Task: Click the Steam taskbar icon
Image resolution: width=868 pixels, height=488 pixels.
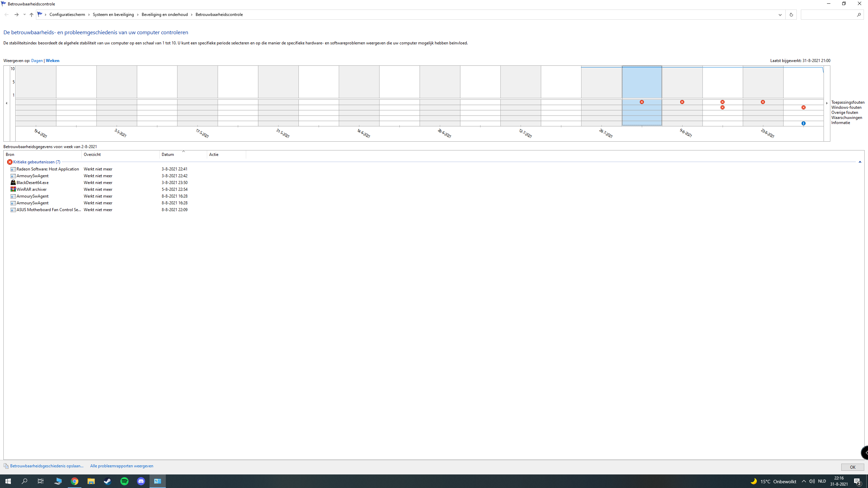Action: tap(108, 481)
